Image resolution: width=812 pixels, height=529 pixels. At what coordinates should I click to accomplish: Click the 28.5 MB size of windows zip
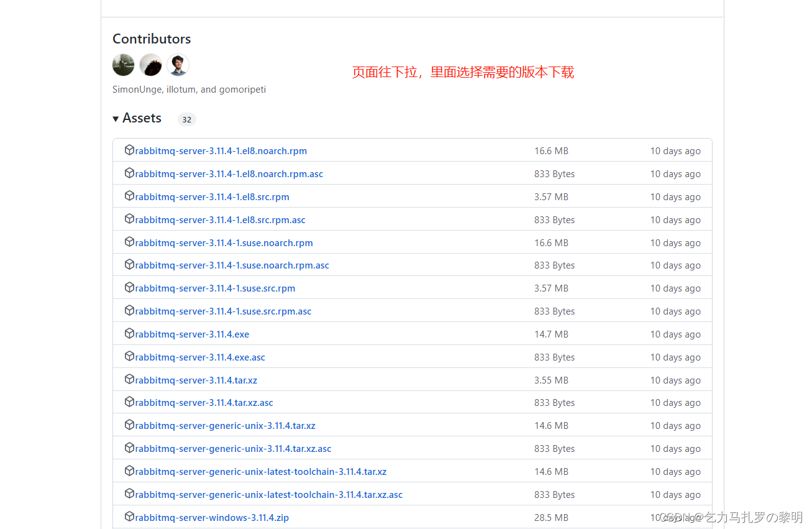pyautogui.click(x=551, y=518)
